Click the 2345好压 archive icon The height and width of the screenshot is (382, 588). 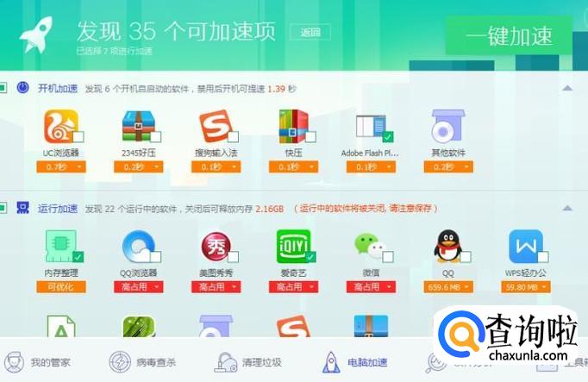[x=138, y=127]
